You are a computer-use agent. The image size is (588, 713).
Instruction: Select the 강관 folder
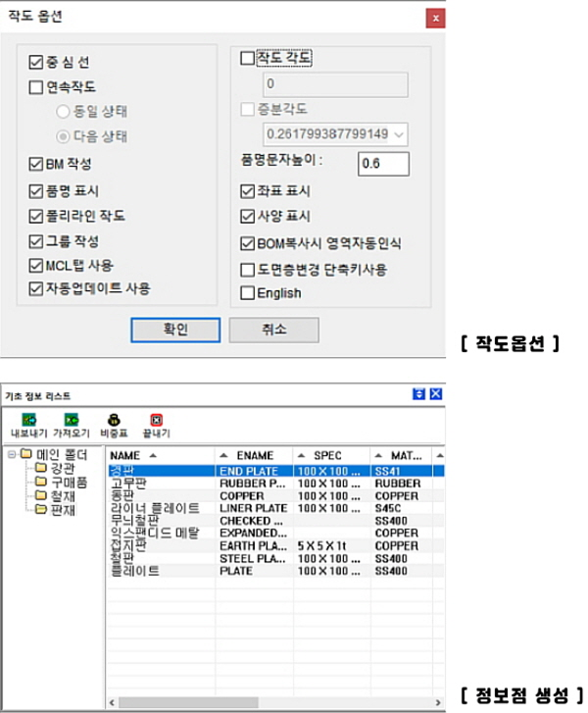(55, 468)
